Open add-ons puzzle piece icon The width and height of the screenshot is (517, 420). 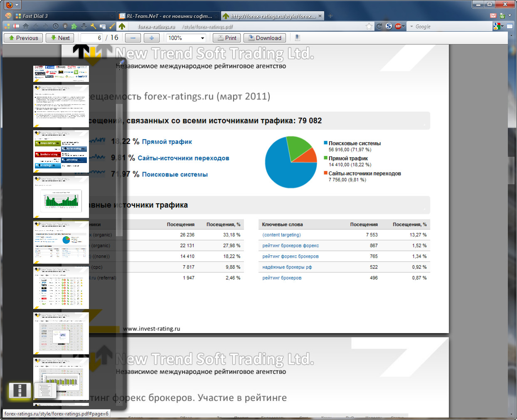coord(74,26)
